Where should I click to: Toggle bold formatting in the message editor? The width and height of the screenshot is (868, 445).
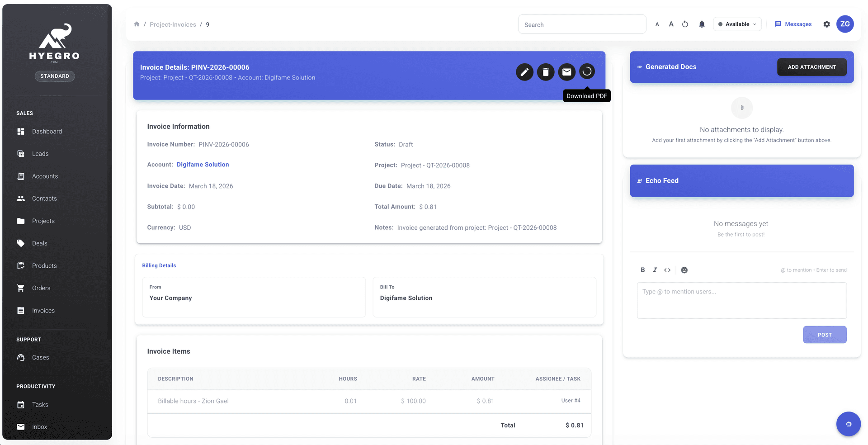(x=642, y=270)
